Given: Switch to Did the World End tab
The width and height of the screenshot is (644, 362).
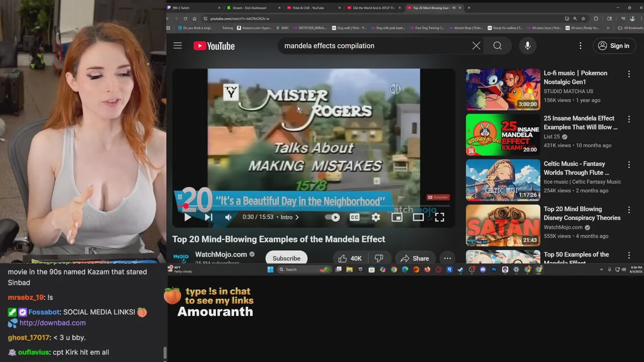Looking at the screenshot, I should click(373, 8).
